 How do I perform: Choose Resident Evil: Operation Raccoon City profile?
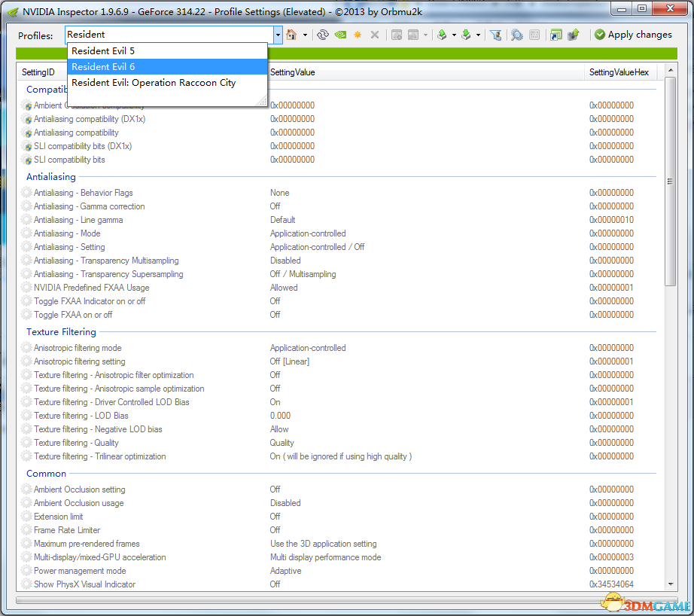[167, 83]
